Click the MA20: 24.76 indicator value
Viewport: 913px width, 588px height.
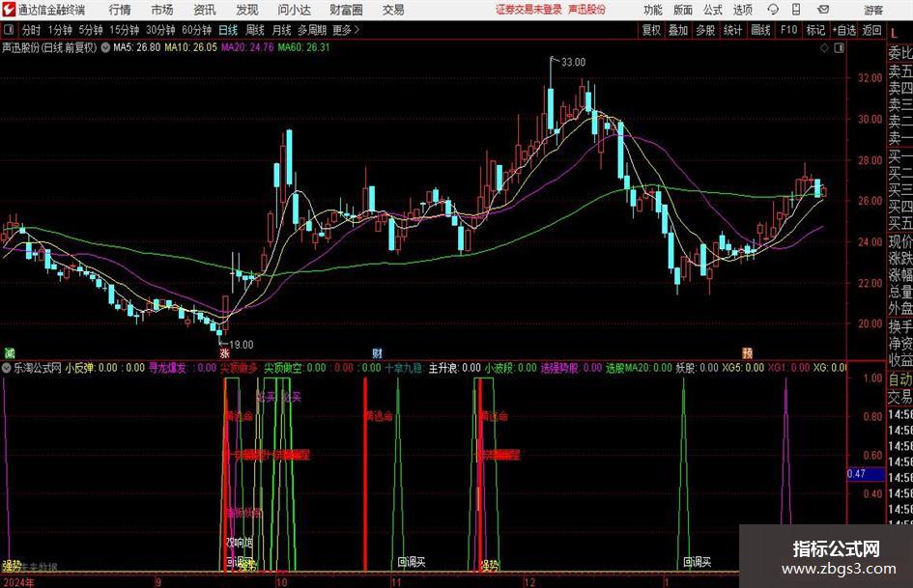pyautogui.click(x=247, y=47)
